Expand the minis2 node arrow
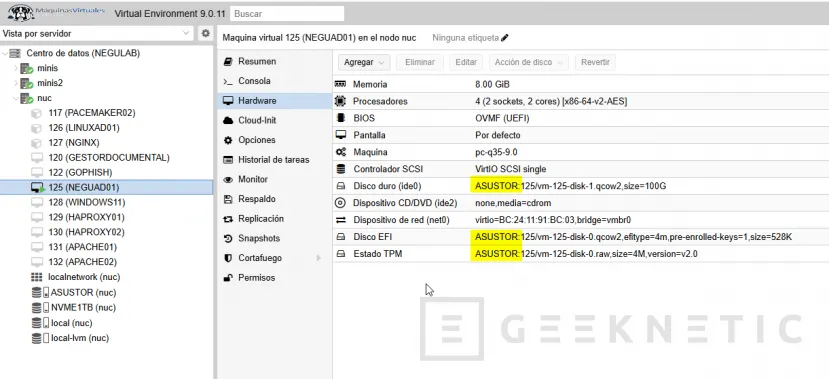 pos(15,83)
